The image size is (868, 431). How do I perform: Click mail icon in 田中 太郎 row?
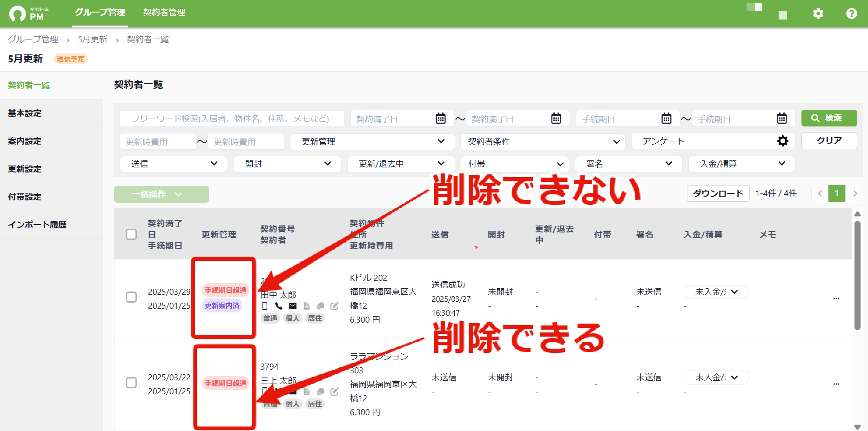pyautogui.click(x=293, y=306)
